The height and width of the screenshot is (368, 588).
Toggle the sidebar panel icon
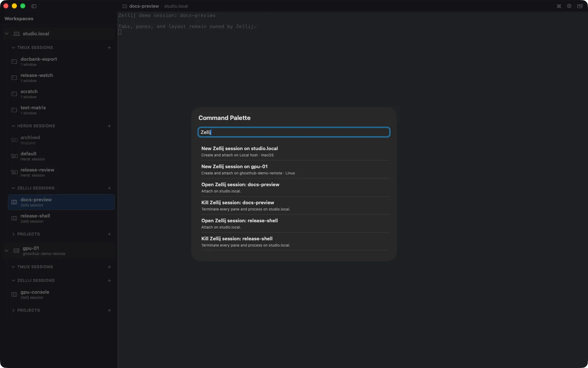tap(34, 6)
